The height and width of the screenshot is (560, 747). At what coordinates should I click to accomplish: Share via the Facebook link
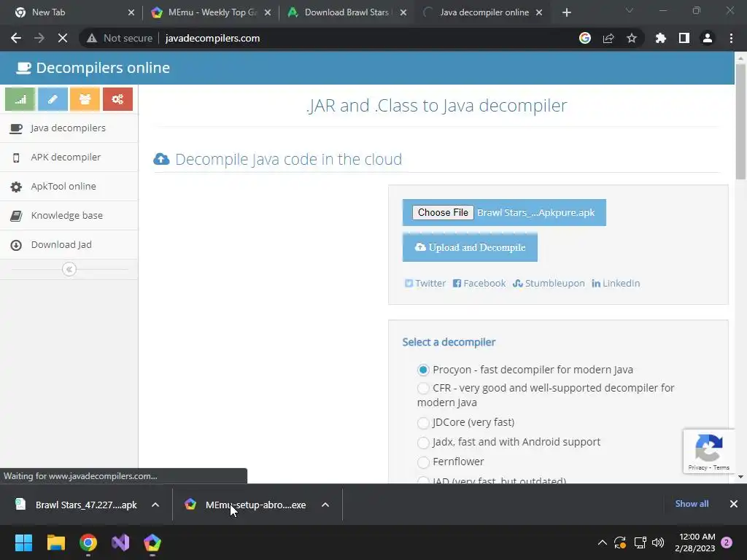[x=479, y=284]
